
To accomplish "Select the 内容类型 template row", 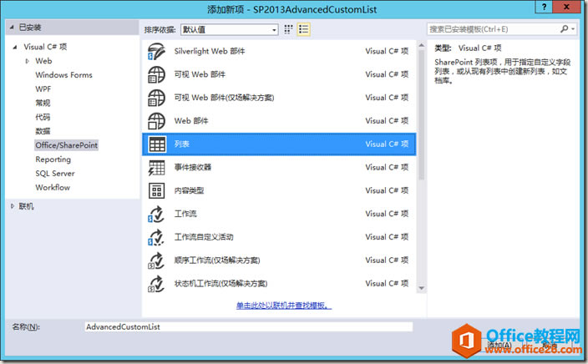I will 279,191.
